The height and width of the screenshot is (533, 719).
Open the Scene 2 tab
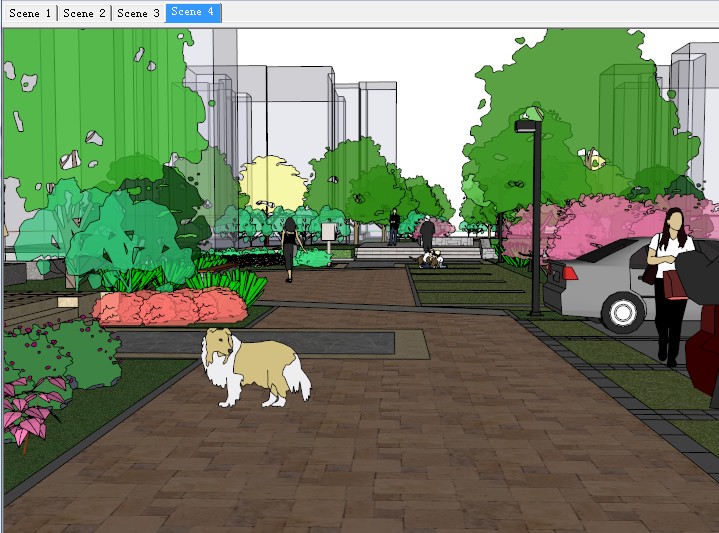84,13
